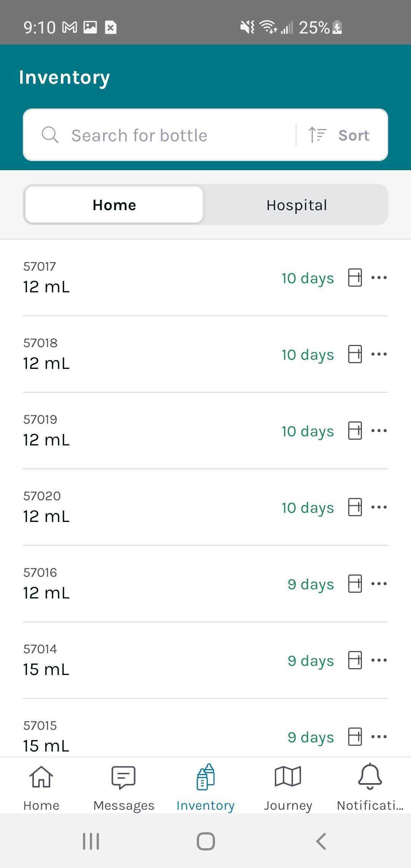Tap the fridge icon for bottle 57015
The image size is (411, 868).
tap(355, 737)
